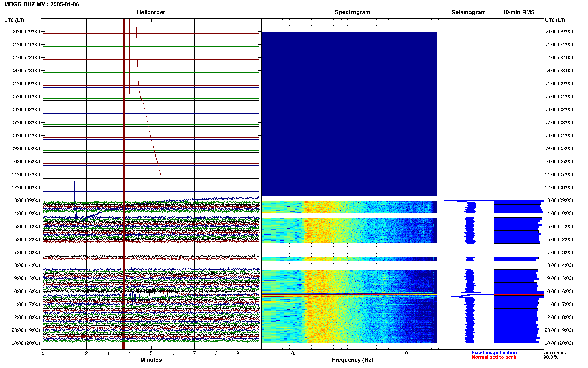Click the plot title 'MBGB BHZ MV : 2005-01-06'

coord(42,4)
